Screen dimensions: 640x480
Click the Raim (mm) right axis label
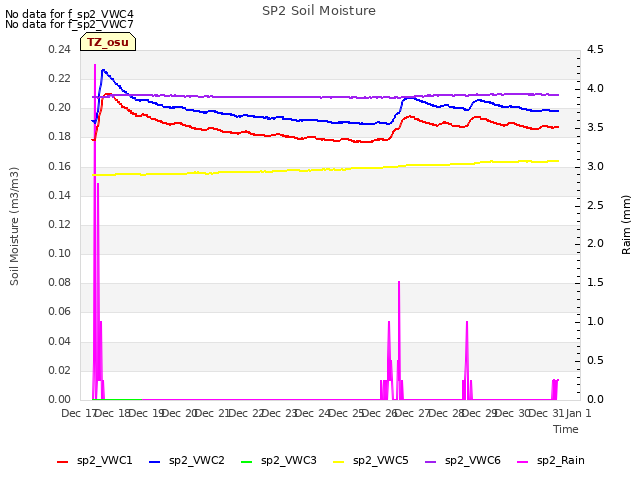pos(626,225)
